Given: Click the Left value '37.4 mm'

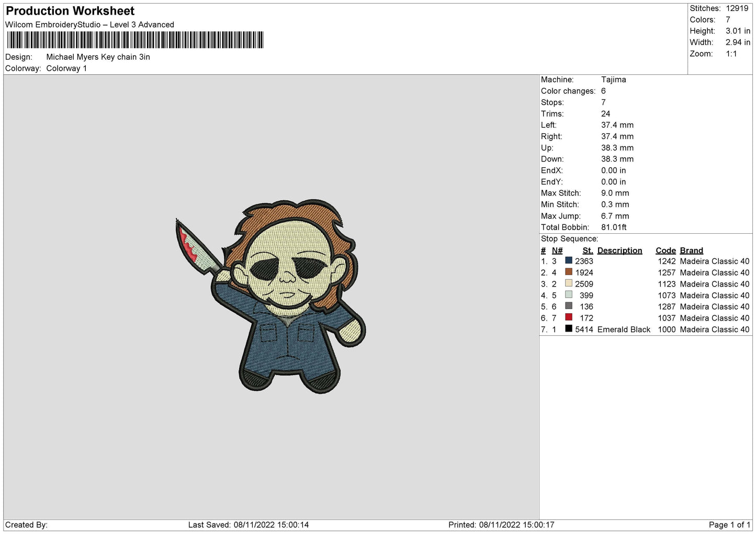Looking at the screenshot, I should (x=617, y=125).
